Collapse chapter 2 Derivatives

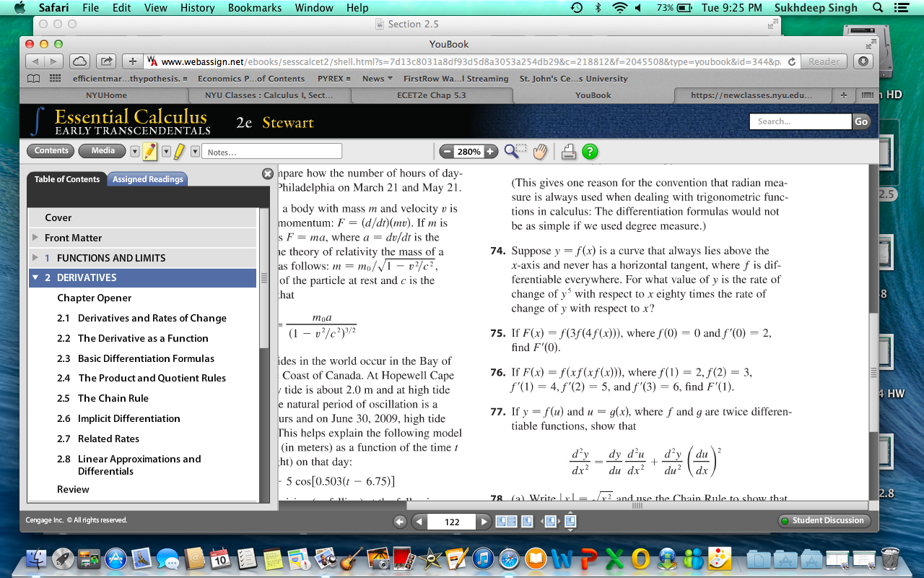35,277
